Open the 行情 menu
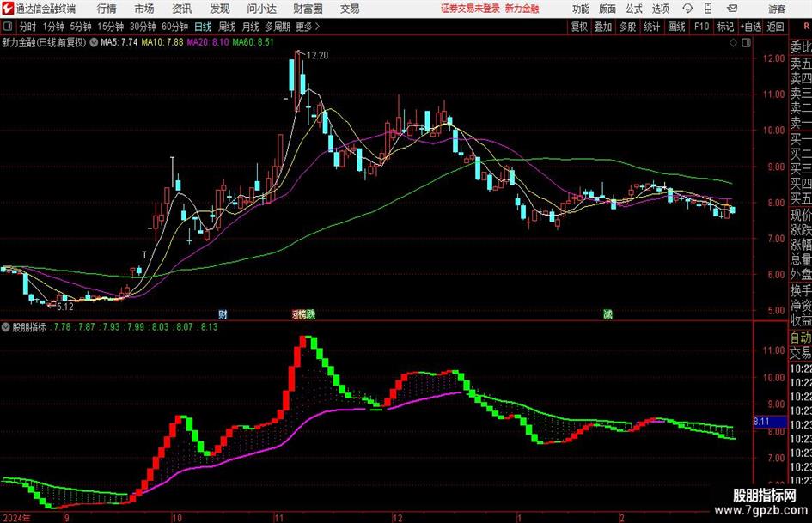Screen dimensions: 812x523 [x=107, y=9]
